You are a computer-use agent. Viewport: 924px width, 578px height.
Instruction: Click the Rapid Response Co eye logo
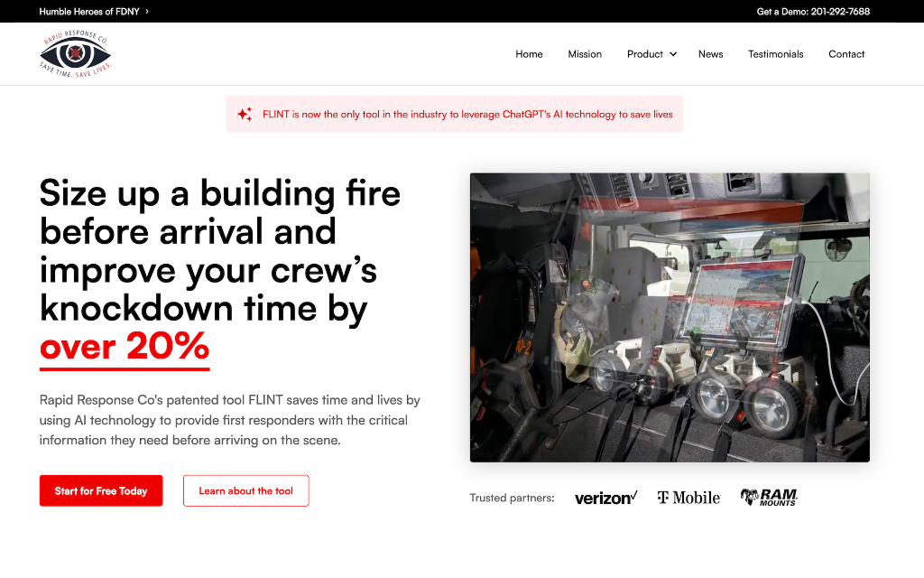[x=75, y=54]
